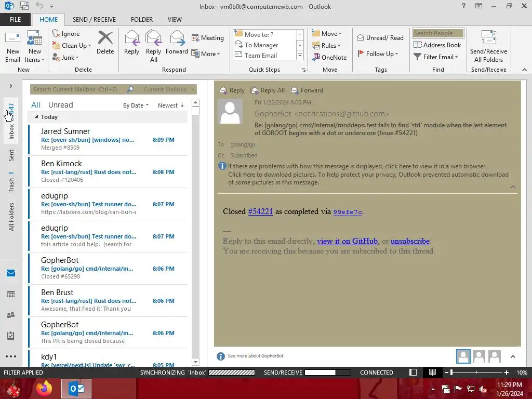Open Mail view in navigation
The height and width of the screenshot is (399, 532).
11,273
